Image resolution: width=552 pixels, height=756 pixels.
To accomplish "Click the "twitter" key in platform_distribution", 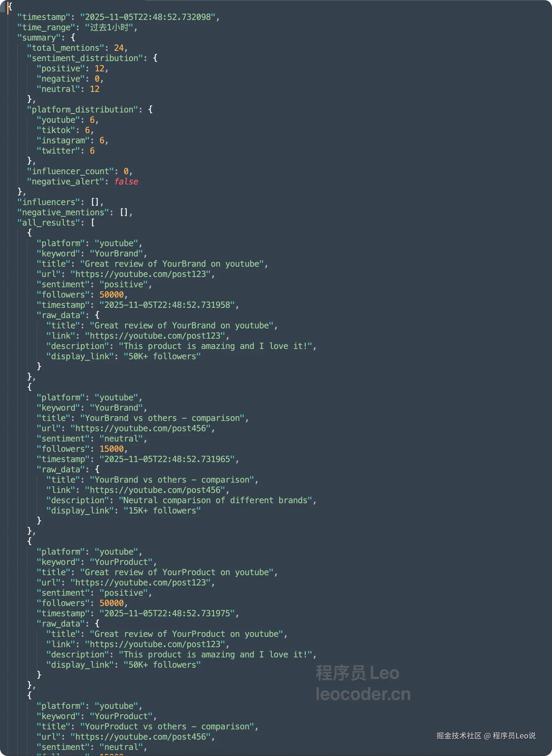I will [x=58, y=151].
